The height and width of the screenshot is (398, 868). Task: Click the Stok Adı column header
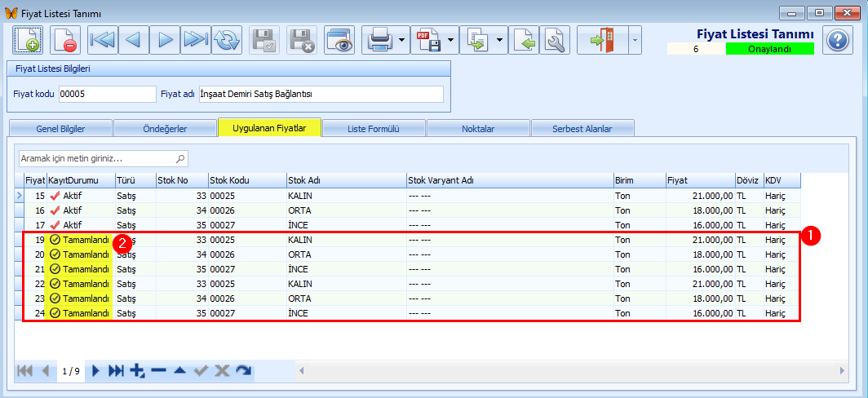tap(345, 180)
